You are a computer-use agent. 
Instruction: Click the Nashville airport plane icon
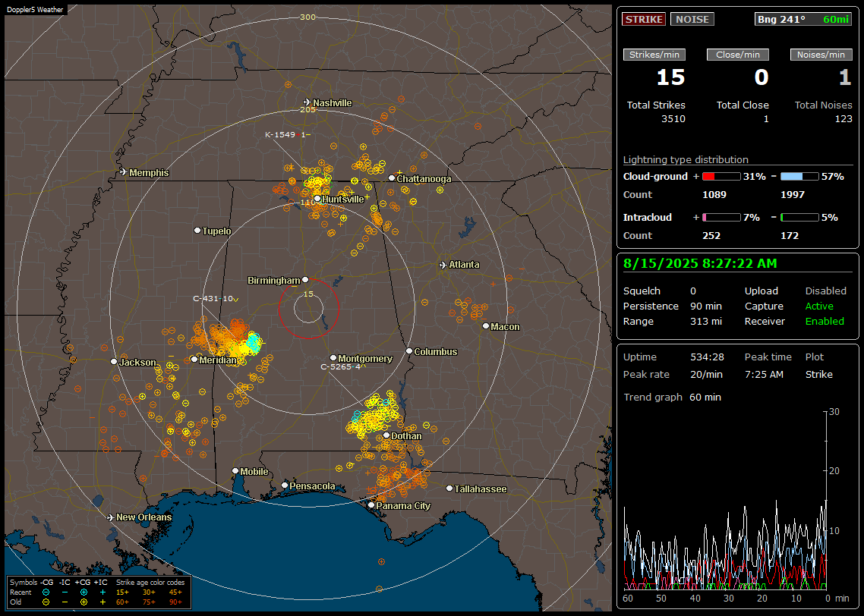tap(307, 102)
